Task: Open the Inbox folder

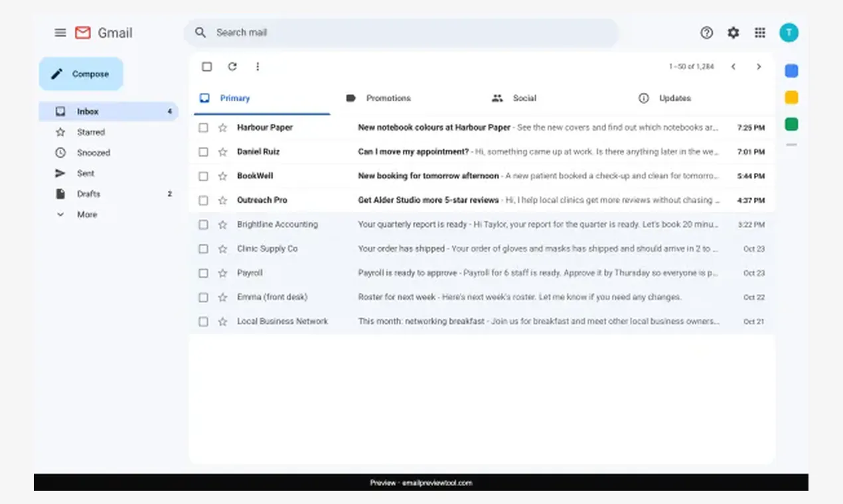Action: point(109,111)
